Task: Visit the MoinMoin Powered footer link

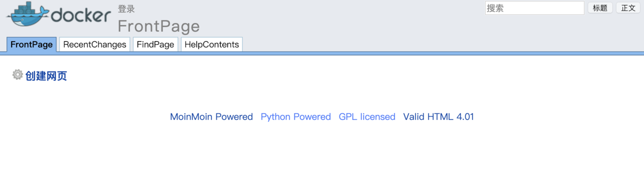Action: (x=211, y=117)
